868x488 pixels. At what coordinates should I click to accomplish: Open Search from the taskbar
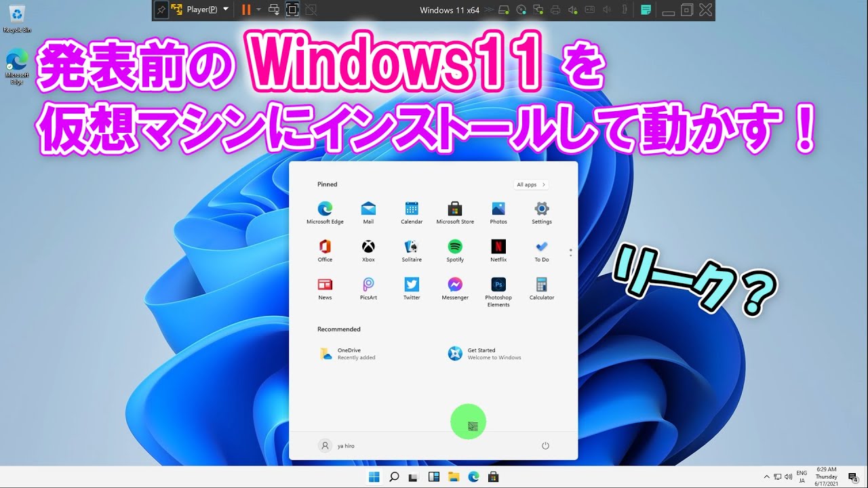(x=394, y=477)
